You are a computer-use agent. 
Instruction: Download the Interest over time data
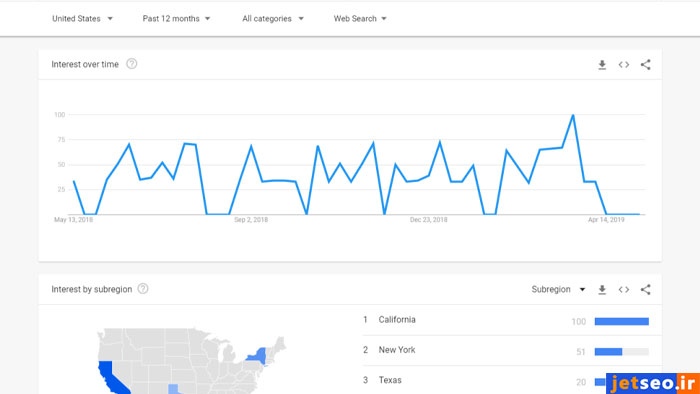click(x=602, y=65)
